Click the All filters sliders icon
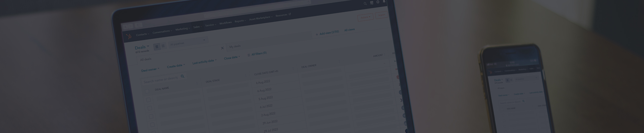 coord(249,55)
